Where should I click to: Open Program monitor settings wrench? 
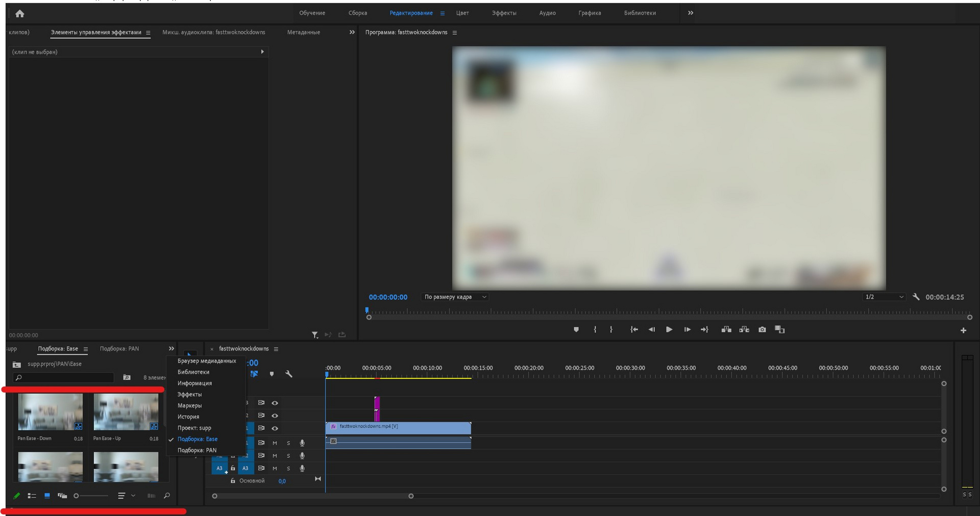pos(916,297)
